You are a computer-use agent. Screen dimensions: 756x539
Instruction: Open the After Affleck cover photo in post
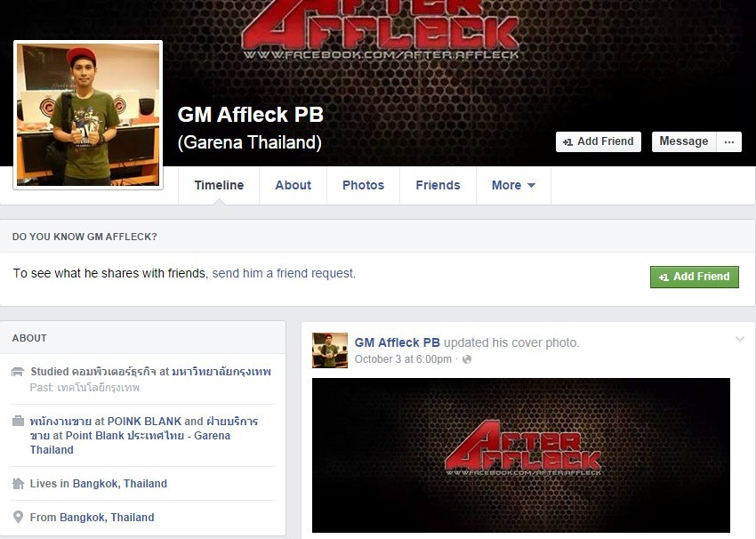(521, 455)
